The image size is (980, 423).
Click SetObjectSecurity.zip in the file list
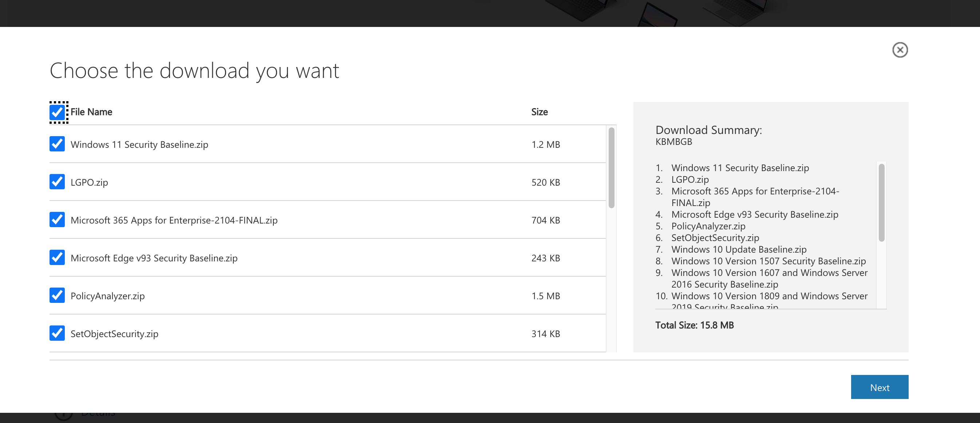(115, 333)
